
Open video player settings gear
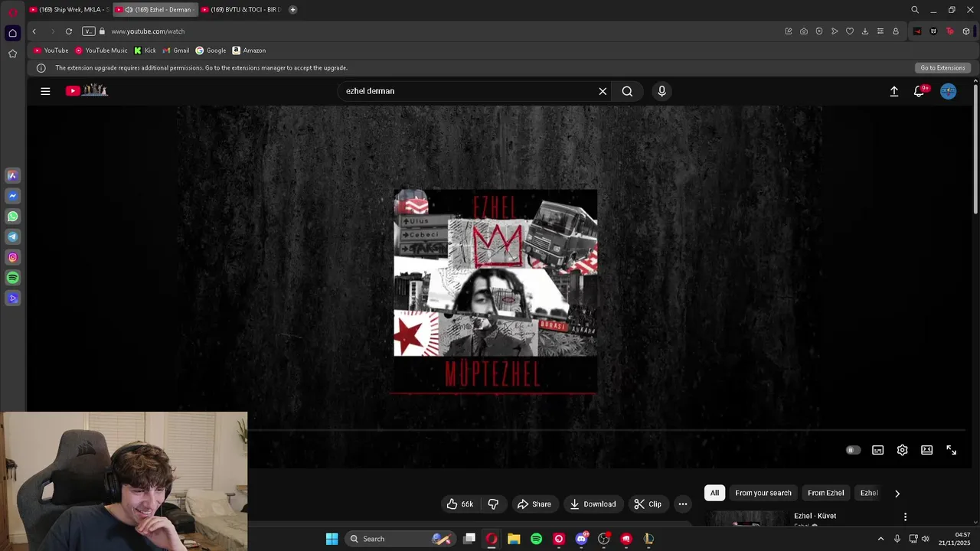pos(903,450)
